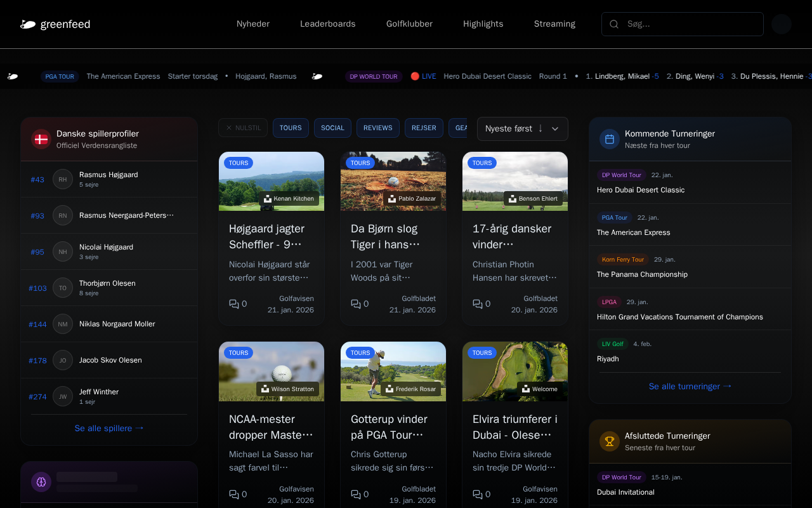Screen dimensions: 812x508
Task: Enable the REVIEWS filter chip
Action: click(x=378, y=128)
